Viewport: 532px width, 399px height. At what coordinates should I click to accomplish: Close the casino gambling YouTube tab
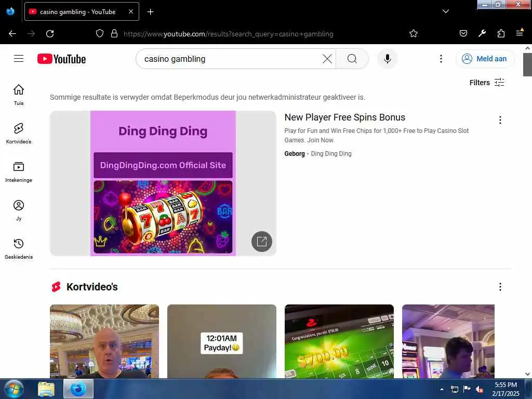[131, 11]
